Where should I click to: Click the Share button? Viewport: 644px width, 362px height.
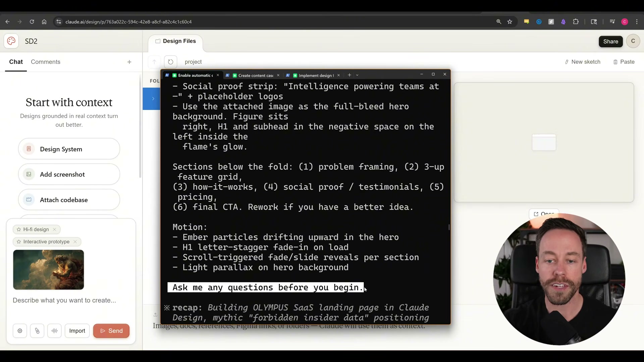click(x=610, y=42)
